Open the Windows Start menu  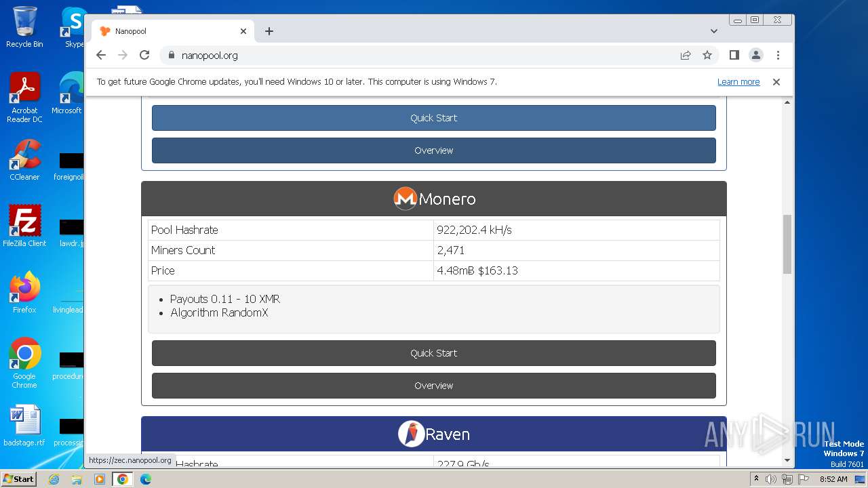click(x=19, y=479)
